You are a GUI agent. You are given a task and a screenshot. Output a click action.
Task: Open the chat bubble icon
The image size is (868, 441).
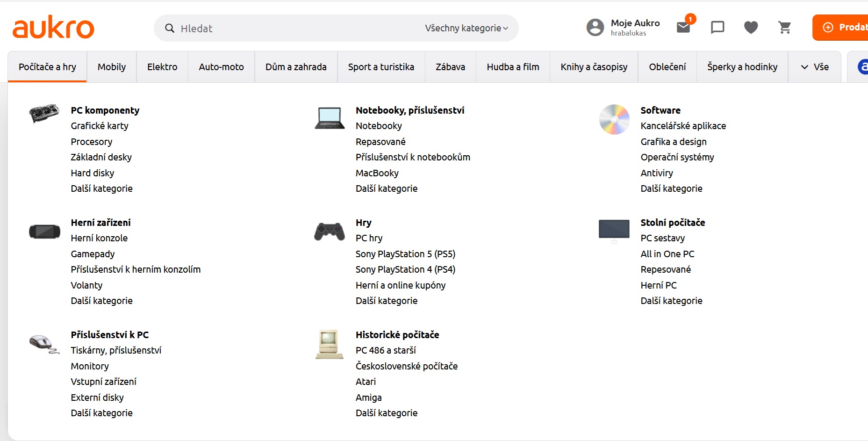coord(717,28)
